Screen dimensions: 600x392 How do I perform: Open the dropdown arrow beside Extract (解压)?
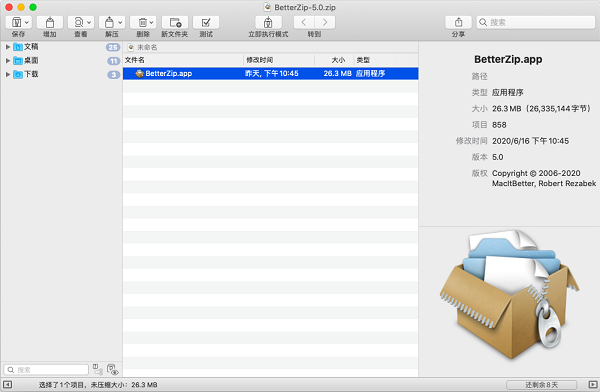click(x=120, y=23)
